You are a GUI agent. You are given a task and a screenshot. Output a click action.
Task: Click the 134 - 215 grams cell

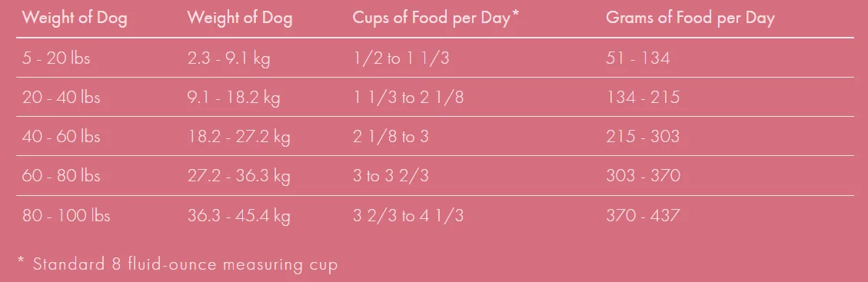tap(643, 98)
